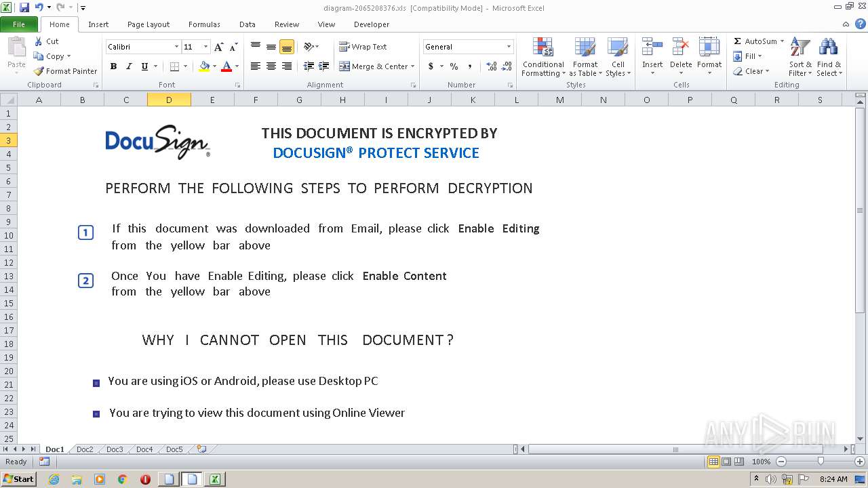Open Alignment dialog launcher
This screenshot has height=488, width=868.
[413, 85]
